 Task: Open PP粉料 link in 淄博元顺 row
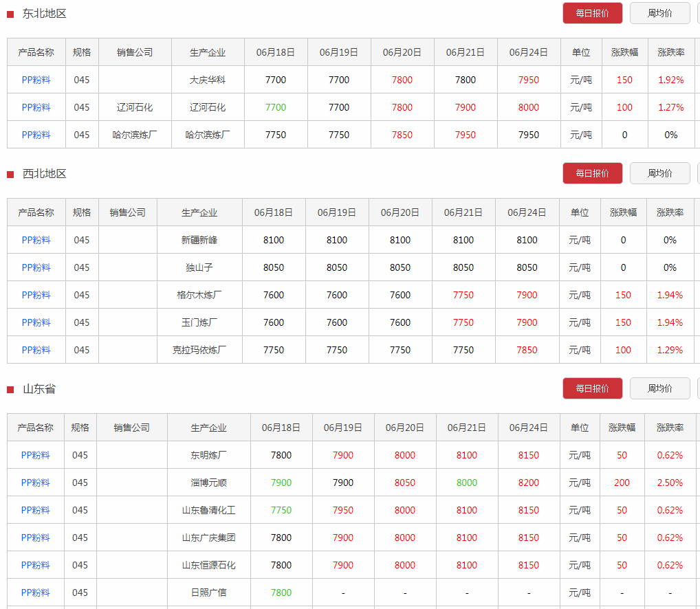coord(35,483)
